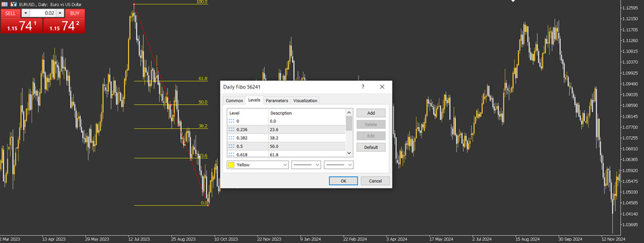This screenshot has height=243, width=644.
Task: Click the yellow color swatch
Action: (232, 164)
